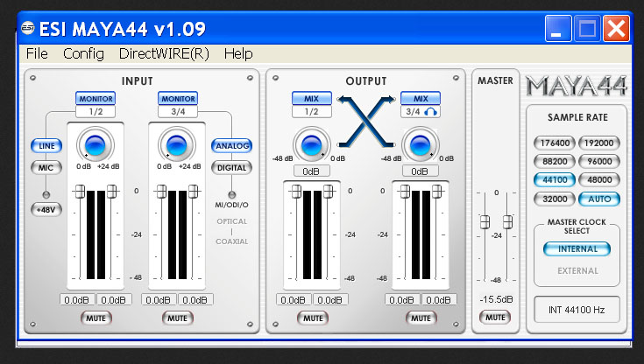The width and height of the screenshot is (644, 364).
Task: Set sample rate to 192000
Action: 599,143
